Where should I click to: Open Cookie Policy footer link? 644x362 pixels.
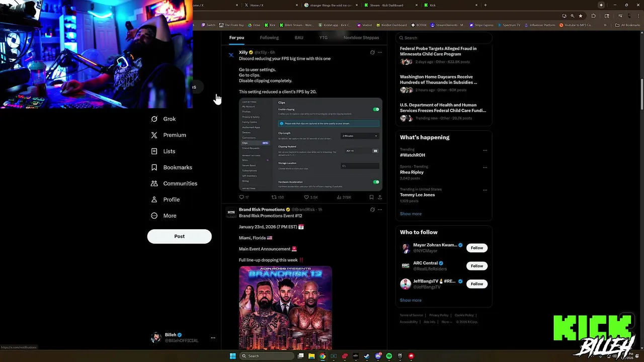tap(464, 315)
